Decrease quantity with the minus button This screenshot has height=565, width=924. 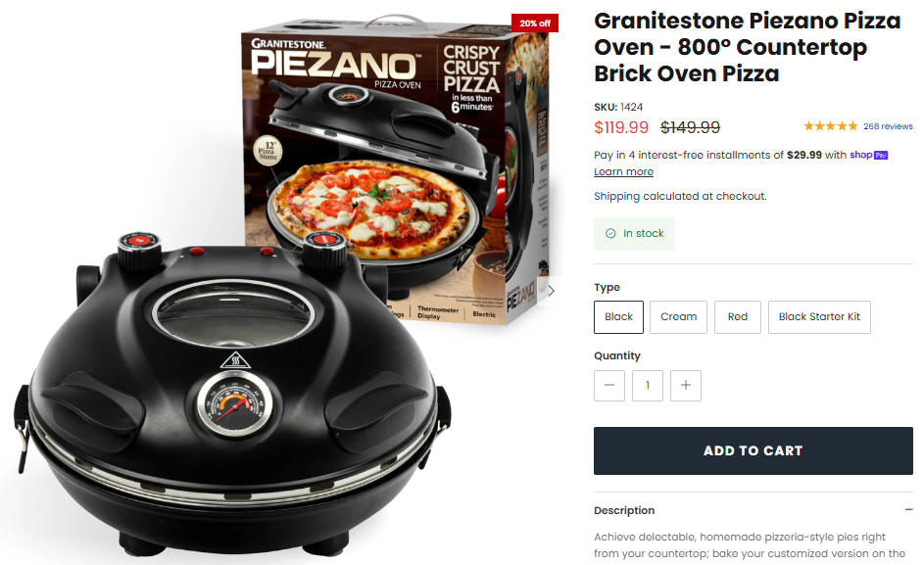(x=609, y=385)
